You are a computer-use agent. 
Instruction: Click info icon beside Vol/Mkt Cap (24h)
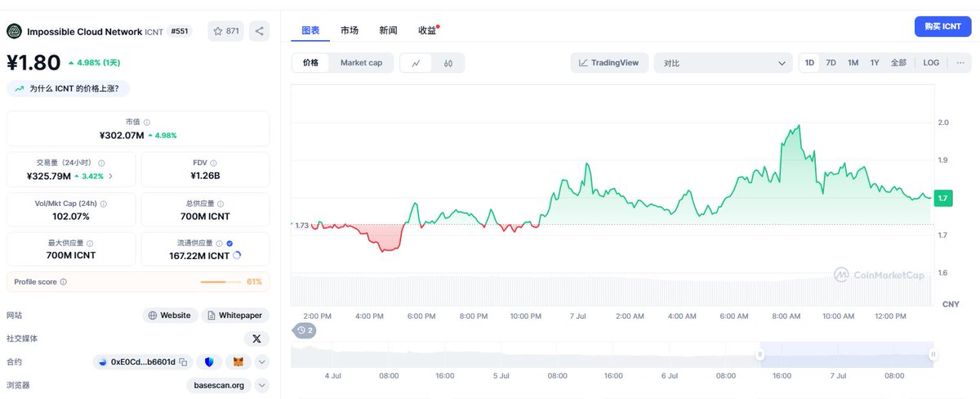point(104,204)
